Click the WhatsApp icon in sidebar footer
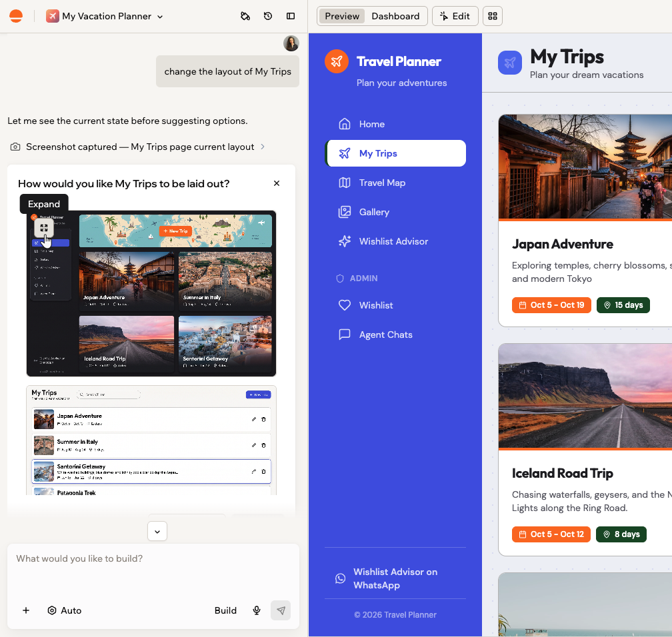This screenshot has height=637, width=672. click(x=340, y=578)
